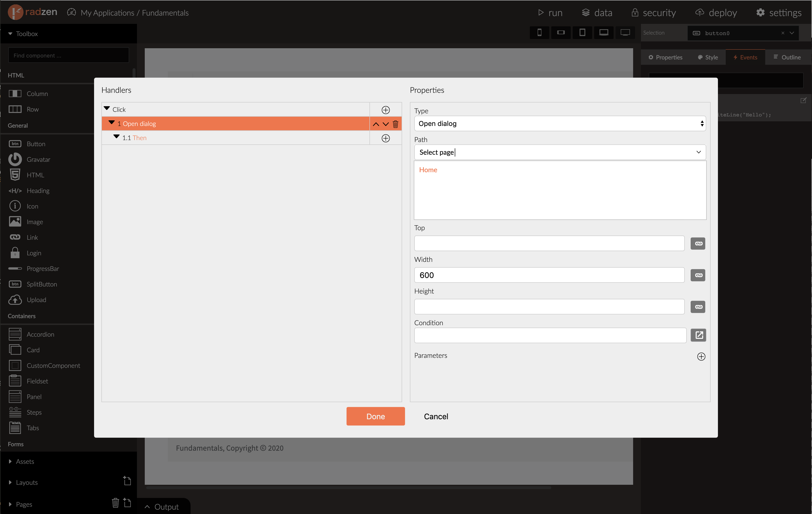Open the Type dropdown showing Open dialog
The height and width of the screenshot is (514, 812).
(560, 123)
